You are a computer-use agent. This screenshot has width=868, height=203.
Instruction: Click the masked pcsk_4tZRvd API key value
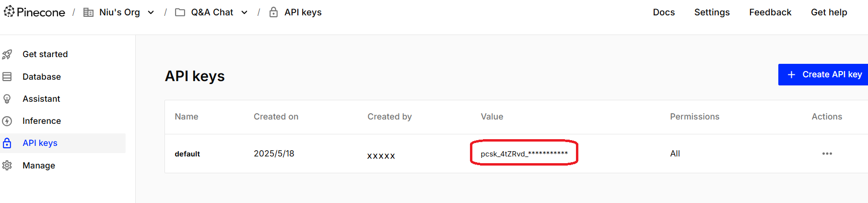[524, 154]
